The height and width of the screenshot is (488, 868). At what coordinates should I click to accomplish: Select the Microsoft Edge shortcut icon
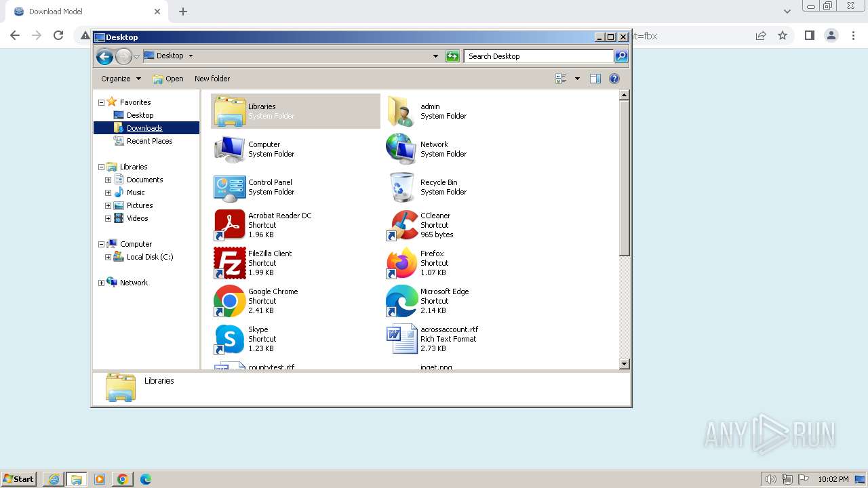click(x=401, y=301)
